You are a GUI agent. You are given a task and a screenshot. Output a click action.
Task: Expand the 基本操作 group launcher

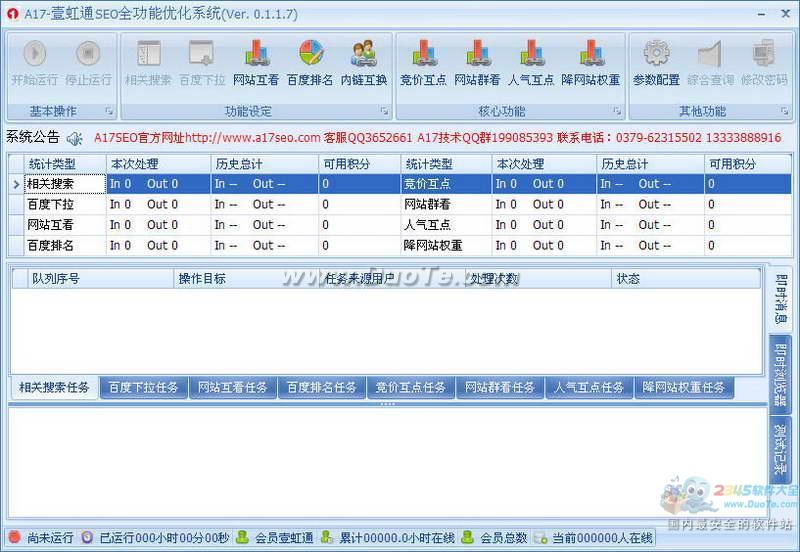(109, 111)
